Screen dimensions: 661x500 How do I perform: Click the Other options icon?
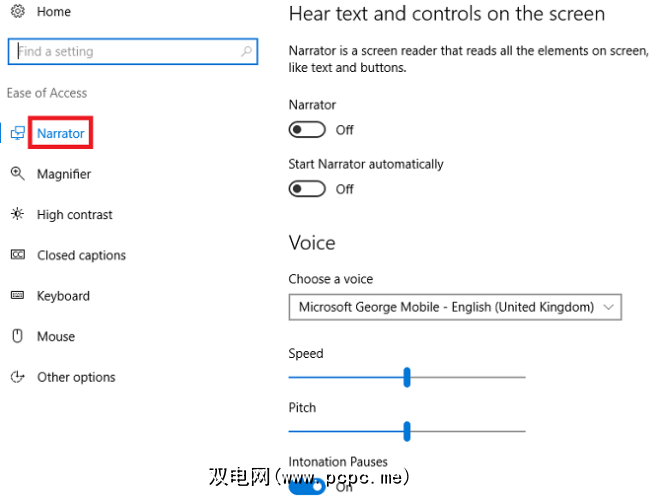(x=17, y=377)
